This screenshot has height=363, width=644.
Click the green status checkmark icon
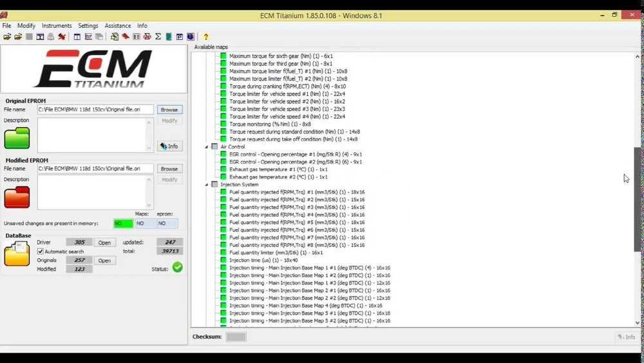click(x=178, y=267)
